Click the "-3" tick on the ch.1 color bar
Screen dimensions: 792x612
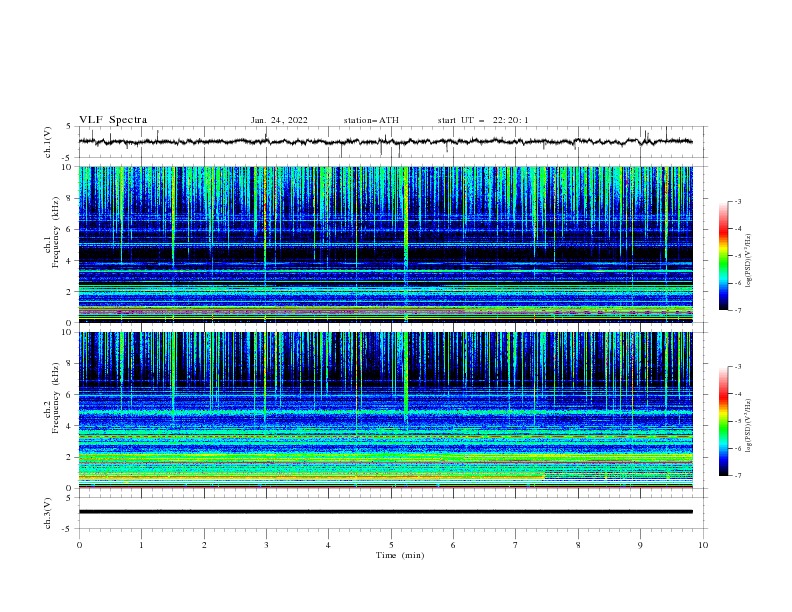tap(738, 201)
